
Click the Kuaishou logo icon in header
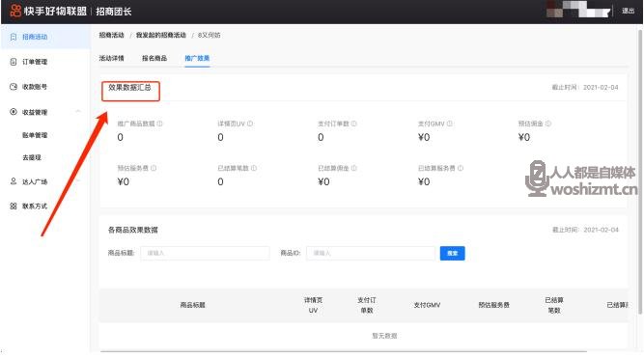pos(15,11)
